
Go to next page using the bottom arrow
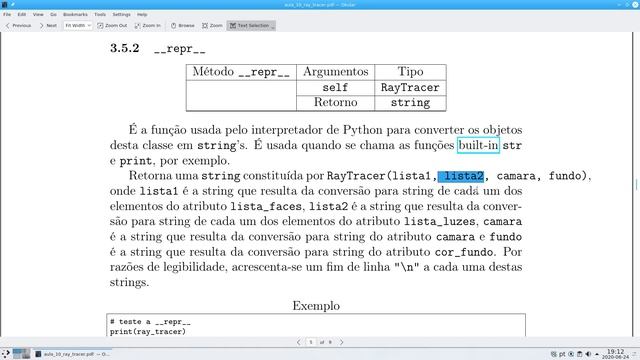pos(341,342)
